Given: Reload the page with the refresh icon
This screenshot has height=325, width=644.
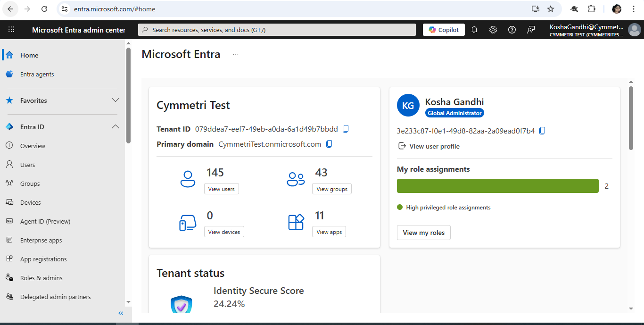Looking at the screenshot, I should point(44,9).
